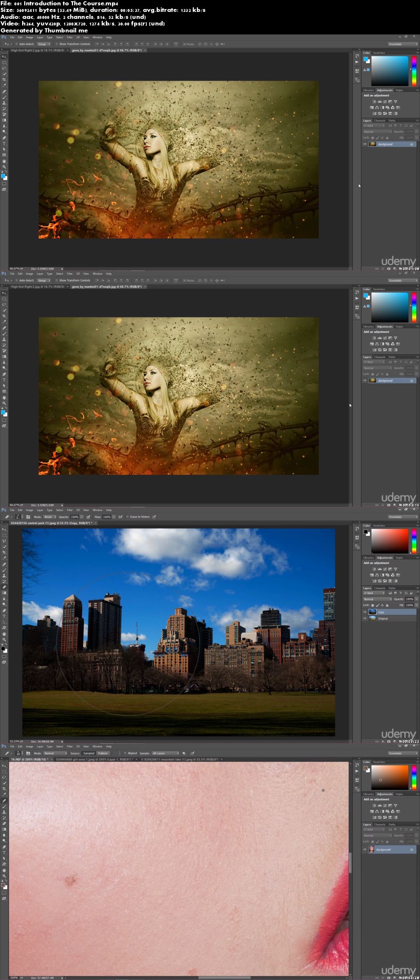Add a Photo Filter adjustment in the second frame
Screen dimensions: 420x980
(387, 344)
